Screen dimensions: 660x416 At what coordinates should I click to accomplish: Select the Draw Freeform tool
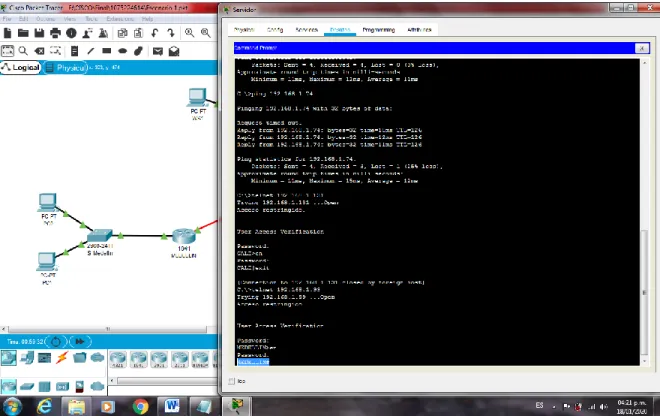click(x=138, y=51)
